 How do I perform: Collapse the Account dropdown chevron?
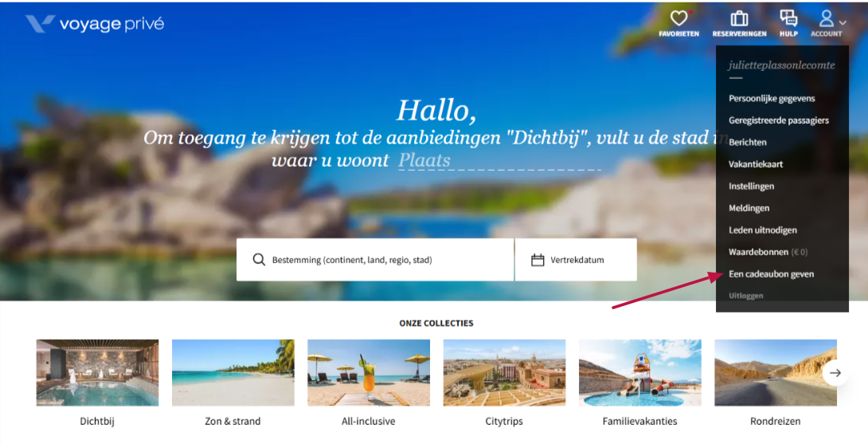click(x=842, y=23)
